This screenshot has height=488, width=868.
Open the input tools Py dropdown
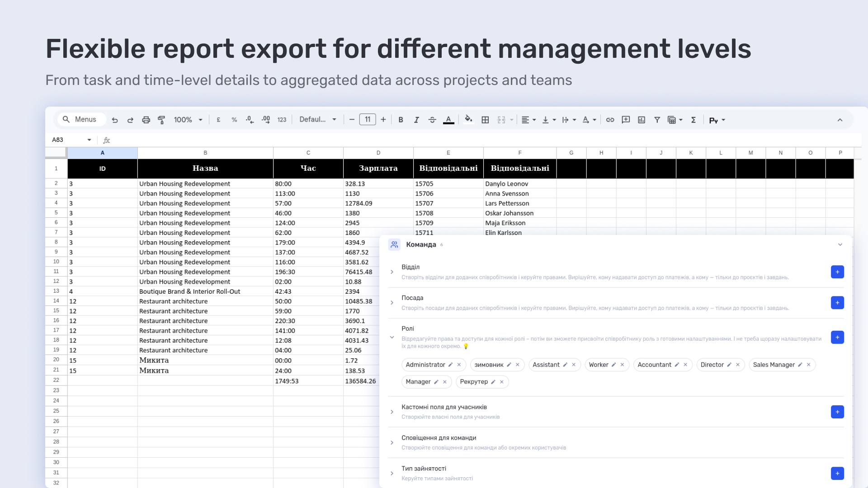[717, 120]
